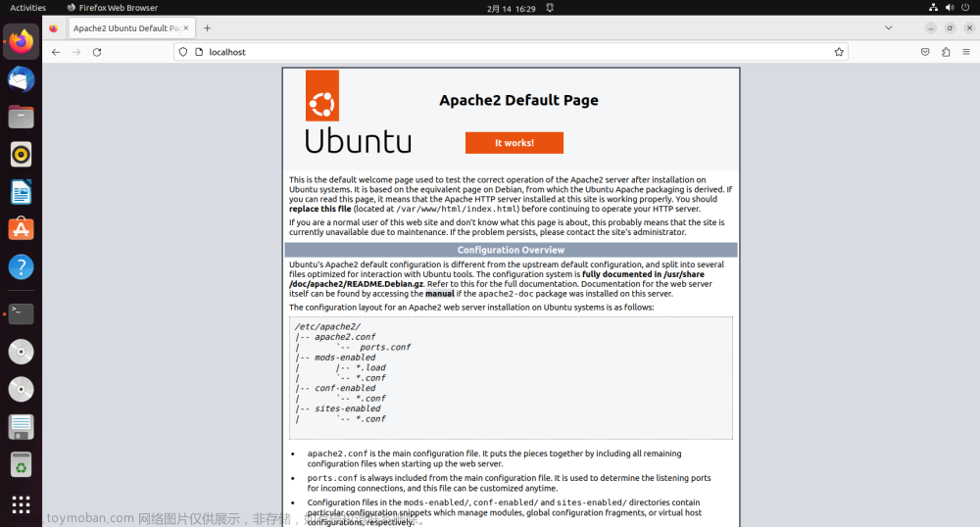Click the Configuration Overview section header
The height and width of the screenshot is (527, 980).
pos(511,250)
